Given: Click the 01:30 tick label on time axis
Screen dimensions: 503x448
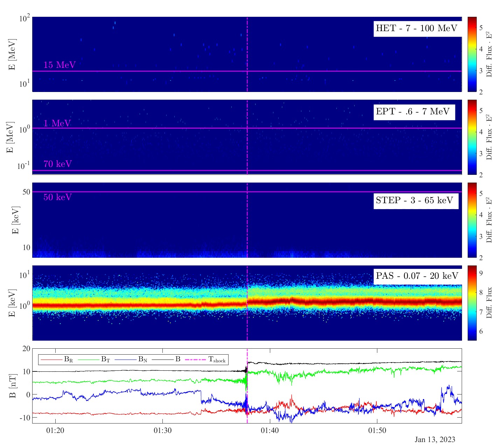Looking at the screenshot, I should [x=162, y=431].
